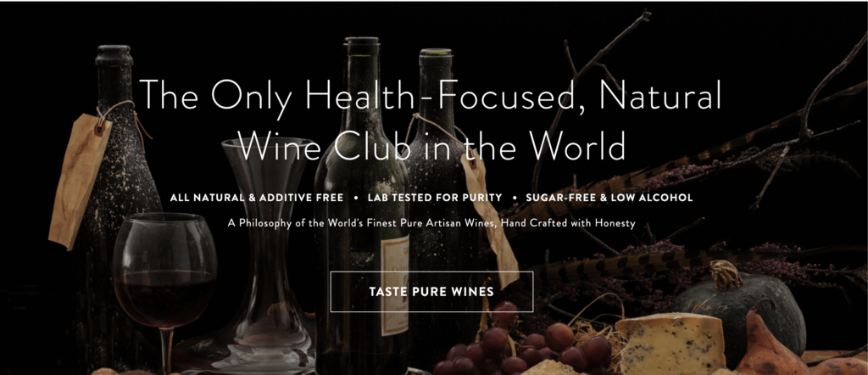Image resolution: width=868 pixels, height=375 pixels.
Task: Click the cork top of the leftmost bottle
Action: click(x=114, y=55)
